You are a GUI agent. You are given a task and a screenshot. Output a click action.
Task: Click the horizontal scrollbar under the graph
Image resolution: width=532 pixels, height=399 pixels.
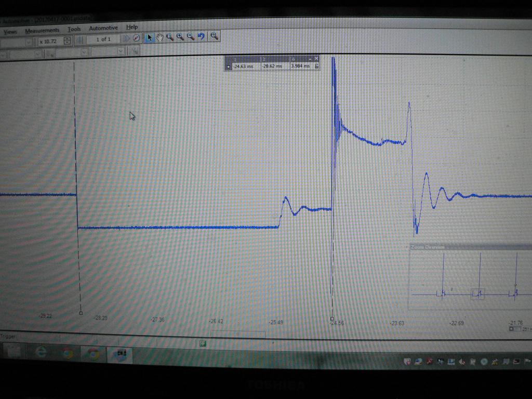click(238, 334)
